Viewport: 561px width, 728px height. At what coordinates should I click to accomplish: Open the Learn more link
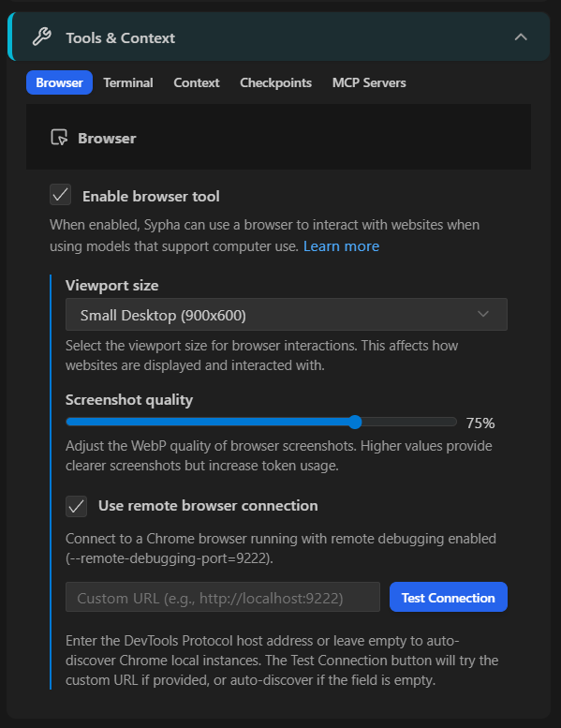click(341, 246)
